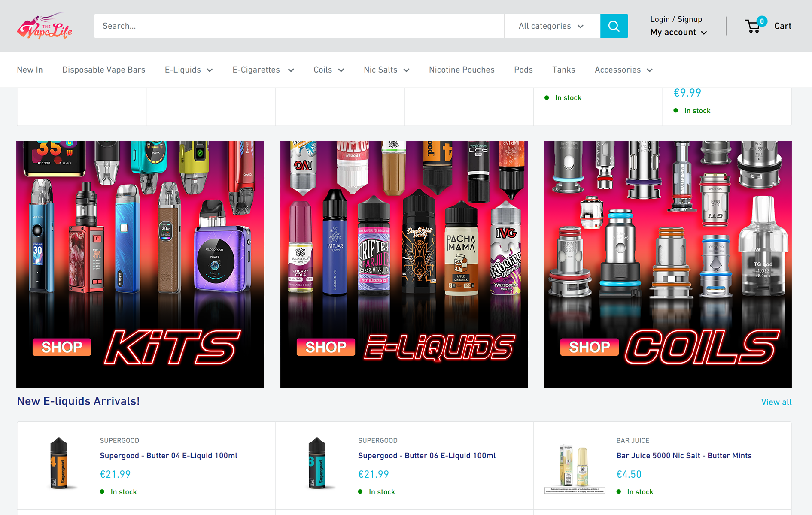Expand the Accessories menu
Screen dimensions: 812x515
point(623,70)
